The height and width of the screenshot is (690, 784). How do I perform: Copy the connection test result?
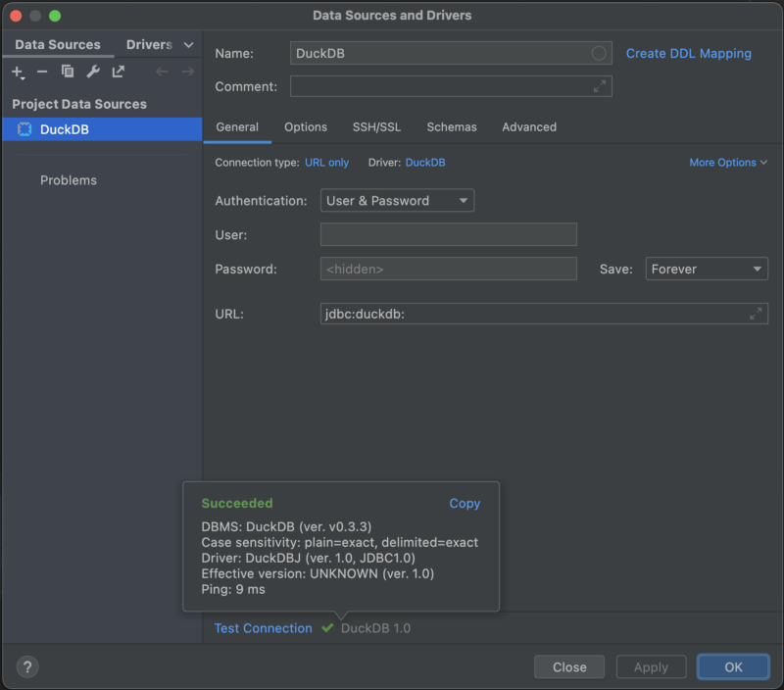[465, 503]
